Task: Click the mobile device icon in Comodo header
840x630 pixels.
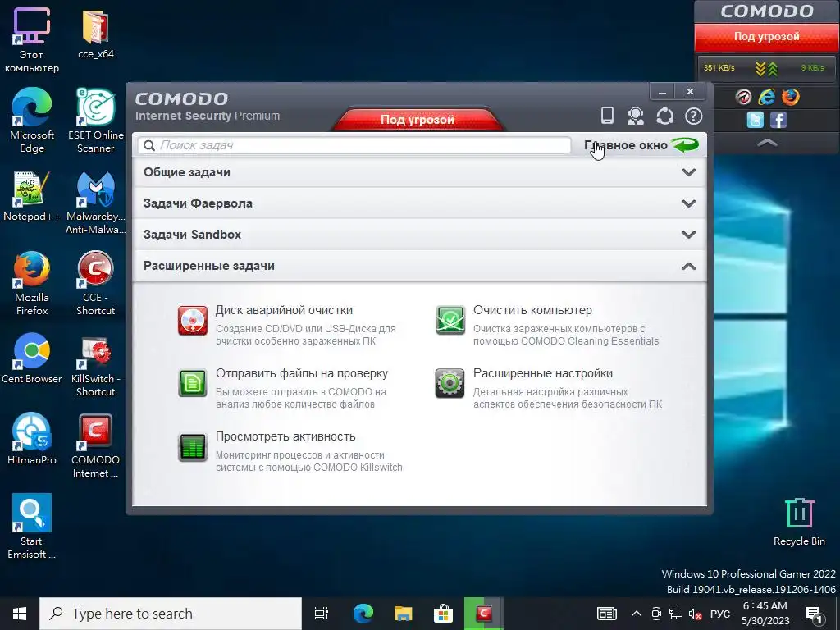Action: click(607, 115)
